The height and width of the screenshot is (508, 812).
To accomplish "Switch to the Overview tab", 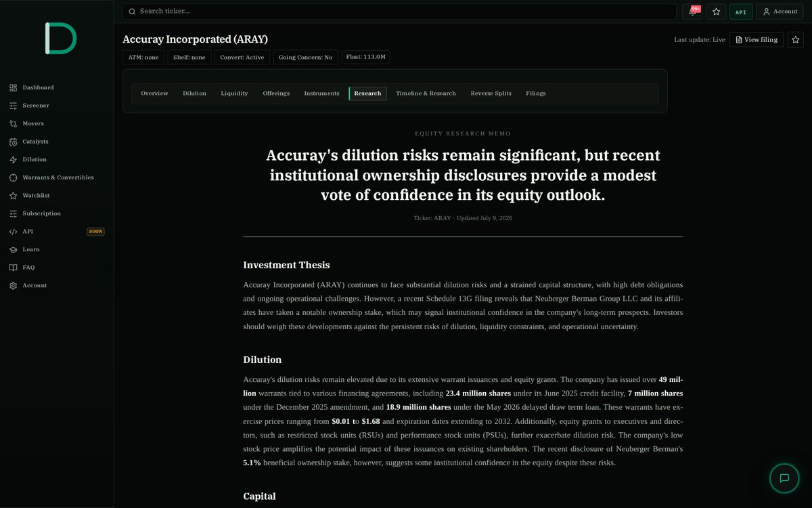I will pos(154,93).
